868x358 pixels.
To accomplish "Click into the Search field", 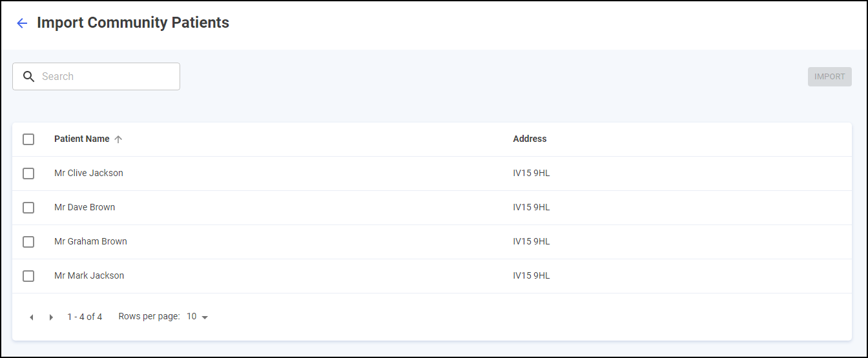I will [107, 77].
